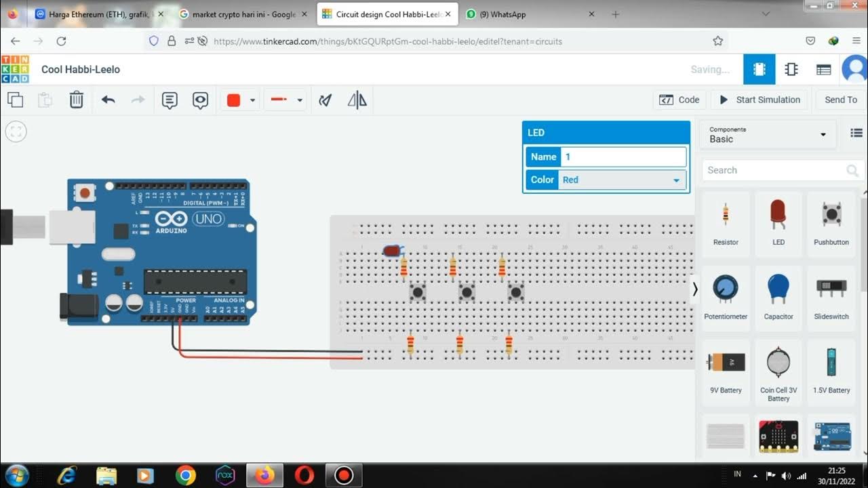Click the Send To button
Screen dimensions: 868x488
coord(841,100)
